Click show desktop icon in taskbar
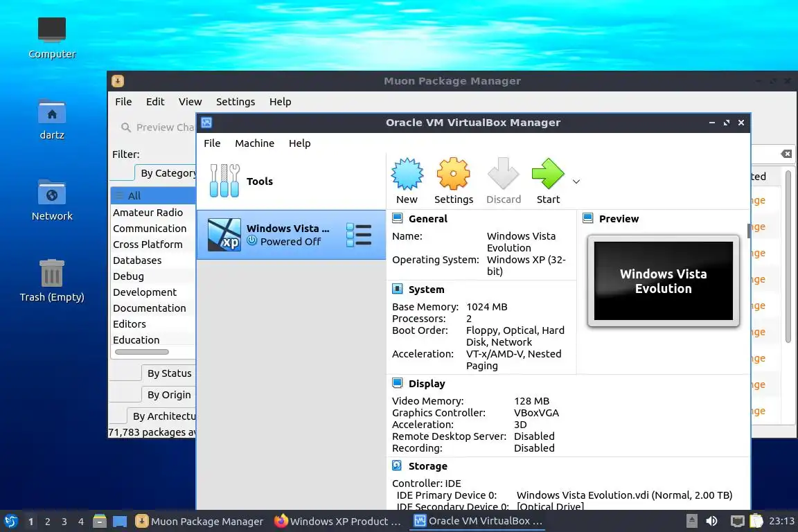This screenshot has width=798, height=532. tap(120, 522)
